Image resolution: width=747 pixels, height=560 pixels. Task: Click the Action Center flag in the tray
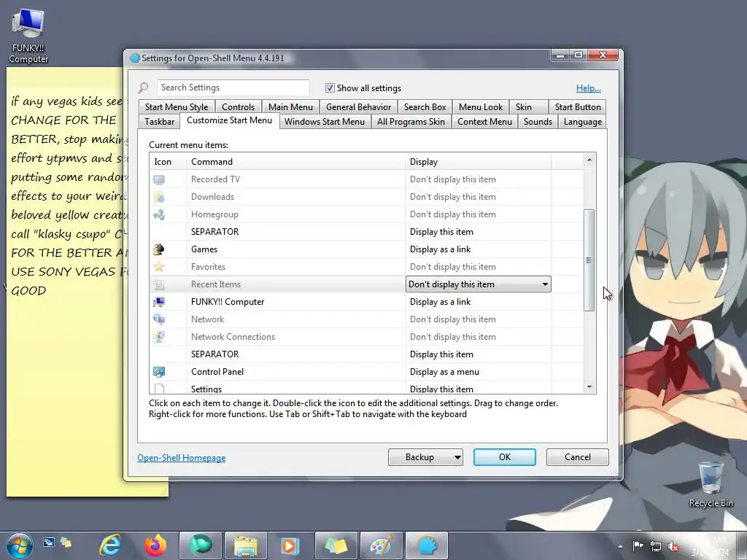(x=638, y=546)
